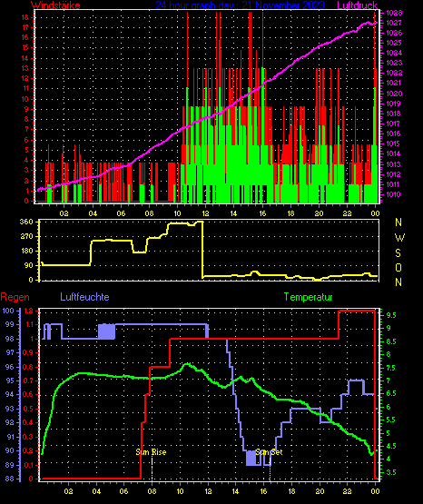Click the Sun Rise marker label

pos(151,452)
